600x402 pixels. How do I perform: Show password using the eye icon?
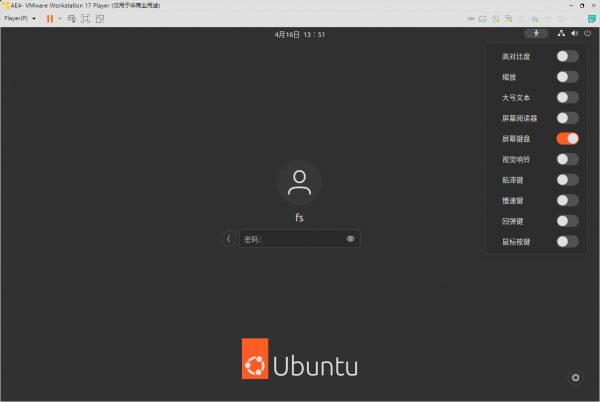[x=350, y=239]
